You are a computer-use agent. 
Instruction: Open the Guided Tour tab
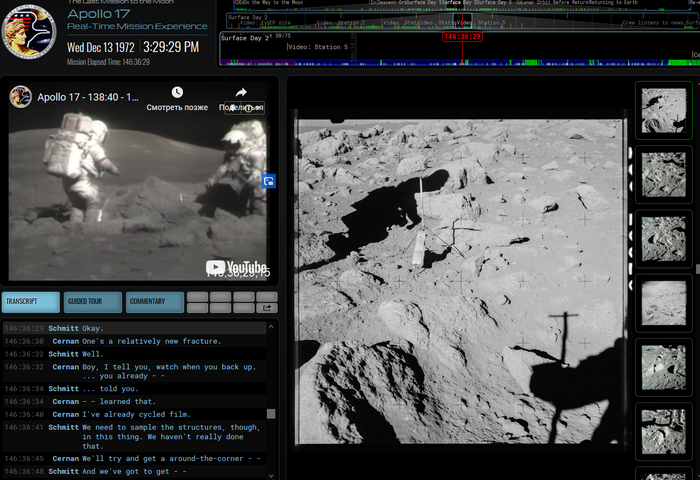92,302
